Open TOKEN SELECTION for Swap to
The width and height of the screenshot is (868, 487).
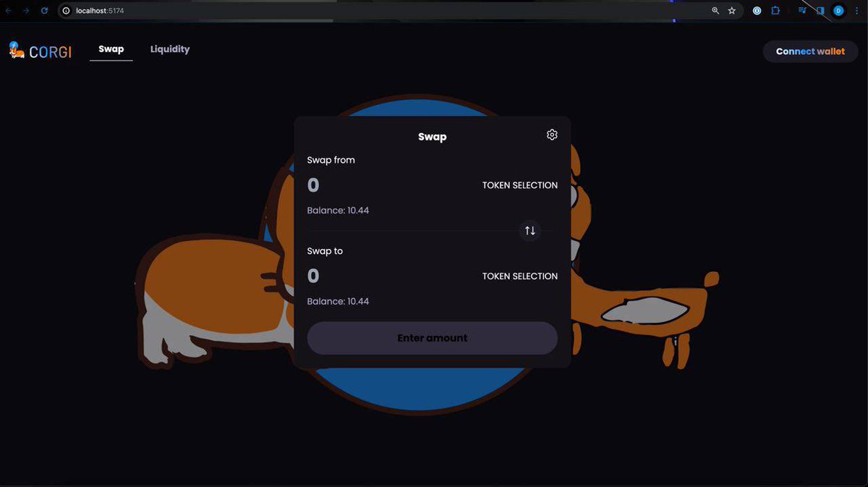(519, 276)
